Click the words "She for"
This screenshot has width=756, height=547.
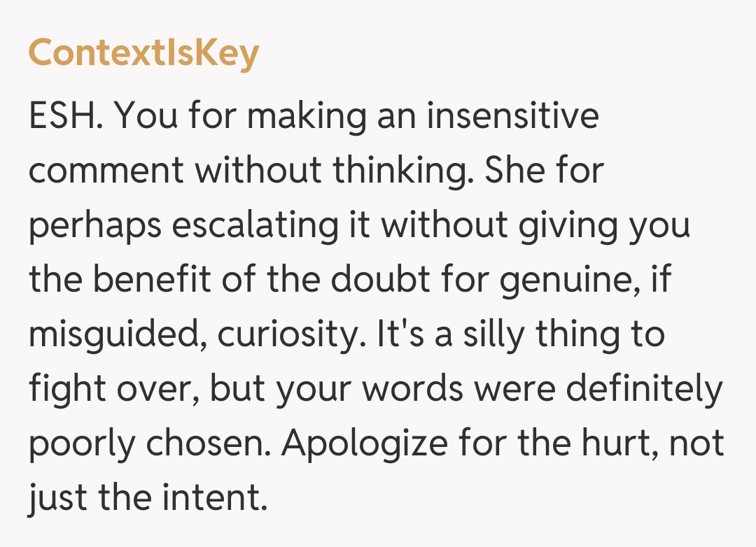point(543,171)
